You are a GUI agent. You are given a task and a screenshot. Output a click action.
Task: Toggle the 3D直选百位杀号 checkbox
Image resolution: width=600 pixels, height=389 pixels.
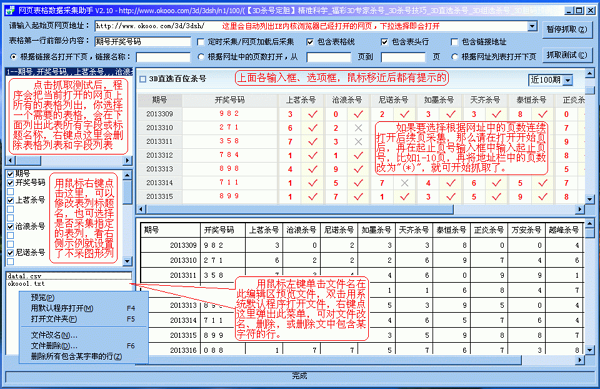pos(143,79)
